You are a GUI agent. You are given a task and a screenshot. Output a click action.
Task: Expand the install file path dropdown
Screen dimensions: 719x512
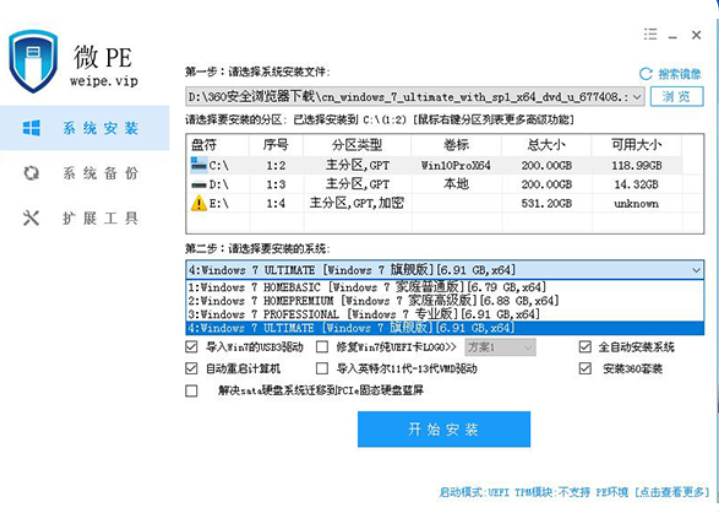click(637, 97)
